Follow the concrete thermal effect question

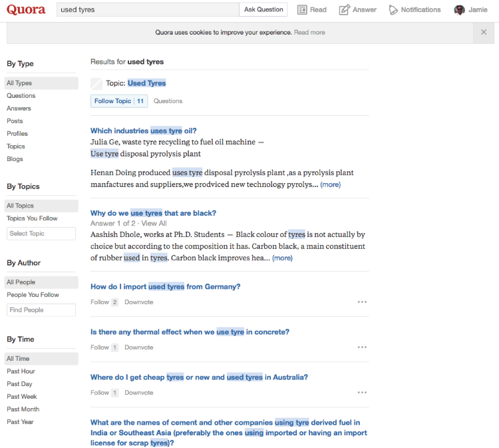click(x=104, y=347)
